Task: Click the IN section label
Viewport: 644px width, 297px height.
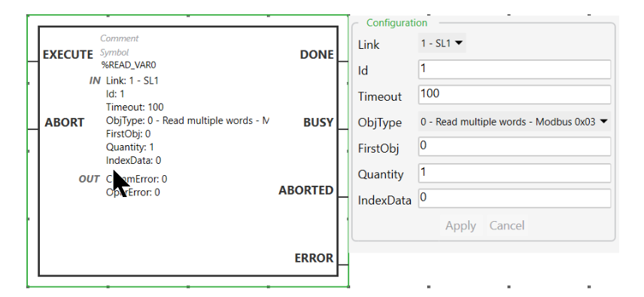Action: 95,80
